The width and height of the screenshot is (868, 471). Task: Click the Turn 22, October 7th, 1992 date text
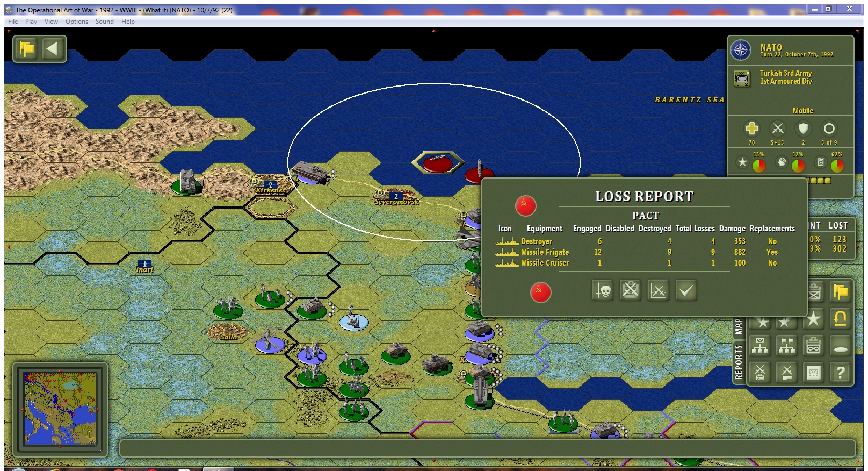tap(797, 55)
